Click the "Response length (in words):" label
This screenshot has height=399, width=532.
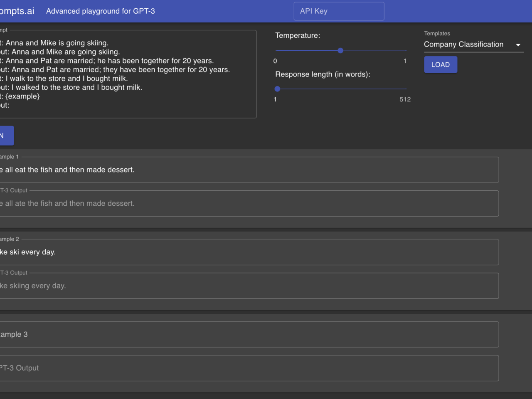[323, 74]
